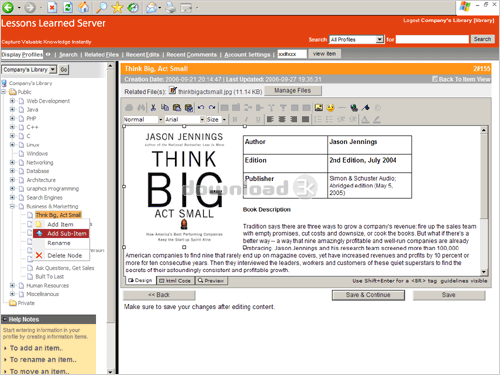The width and height of the screenshot is (500, 375).
Task: Expand the Web Development tree node
Action: pyautogui.click(x=12, y=101)
